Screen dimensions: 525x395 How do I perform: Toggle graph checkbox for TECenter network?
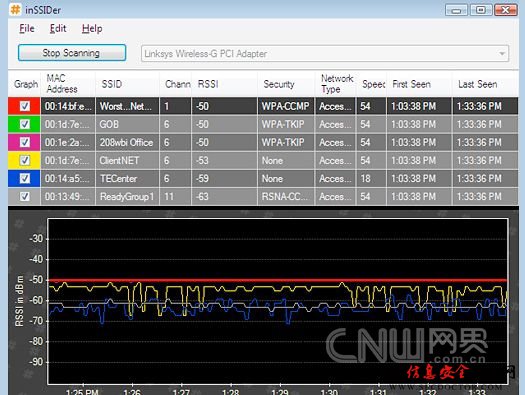25,178
